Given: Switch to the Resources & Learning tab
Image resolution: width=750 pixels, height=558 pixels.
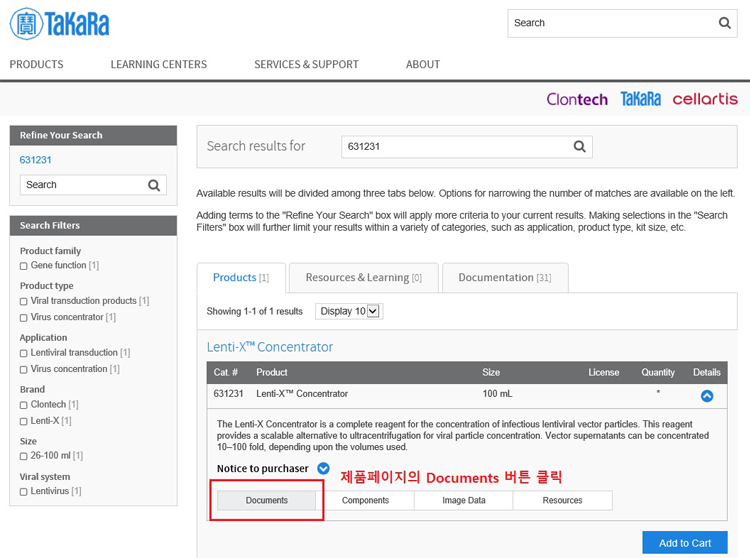Looking at the screenshot, I should 364,277.
